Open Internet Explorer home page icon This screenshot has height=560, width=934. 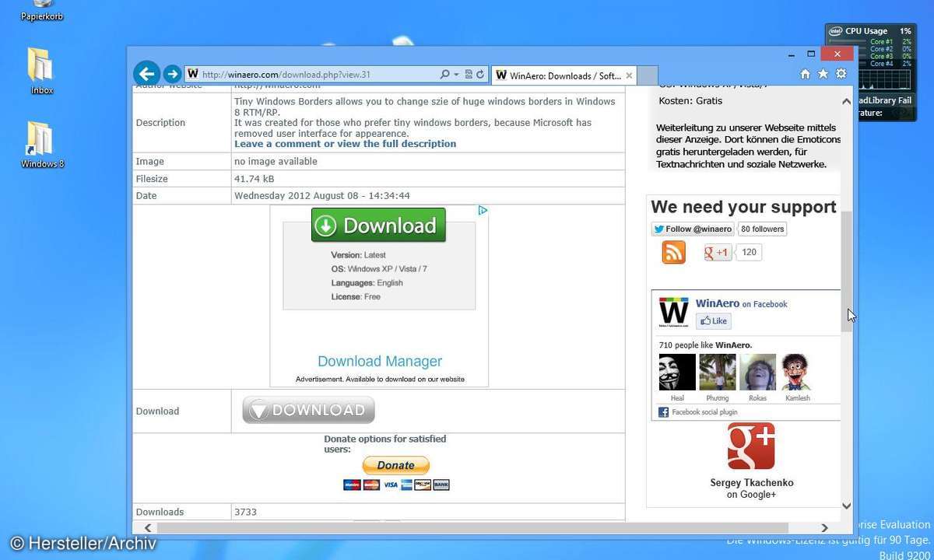(x=806, y=74)
